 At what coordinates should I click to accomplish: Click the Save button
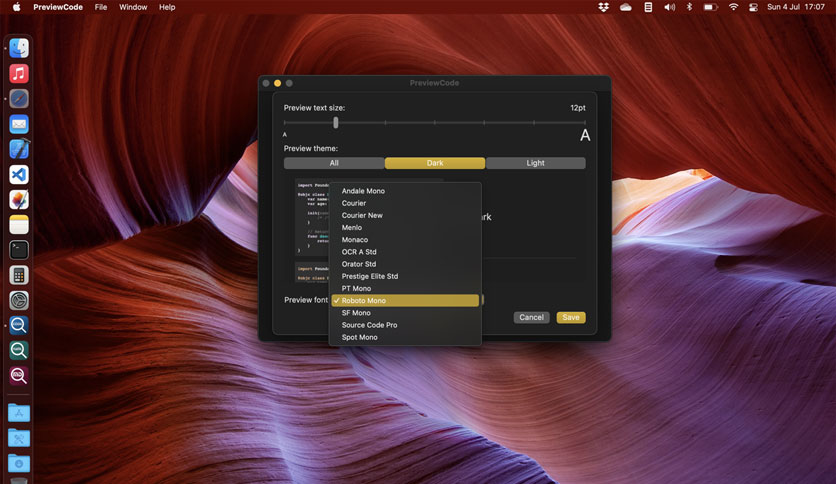coord(571,317)
